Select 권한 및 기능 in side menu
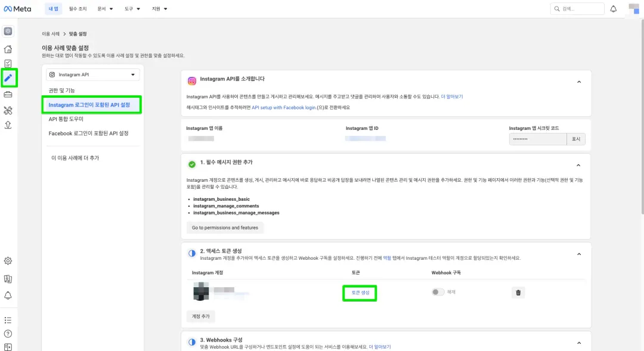The height and width of the screenshot is (351, 644). [61, 91]
